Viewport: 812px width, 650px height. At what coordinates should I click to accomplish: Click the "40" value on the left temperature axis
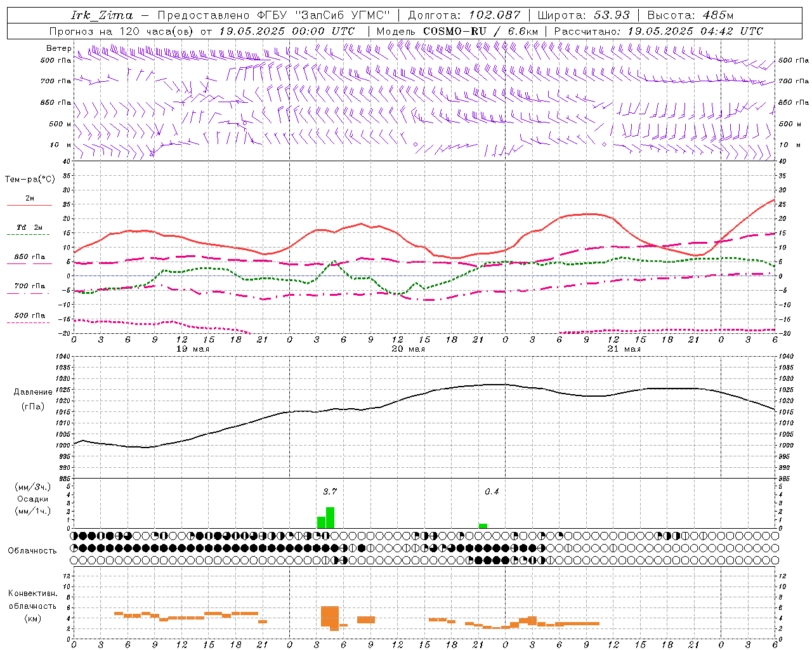65,161
